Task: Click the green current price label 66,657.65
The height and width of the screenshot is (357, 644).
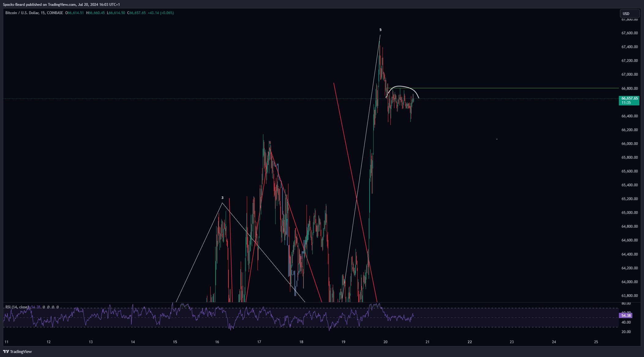Action: pyautogui.click(x=629, y=100)
